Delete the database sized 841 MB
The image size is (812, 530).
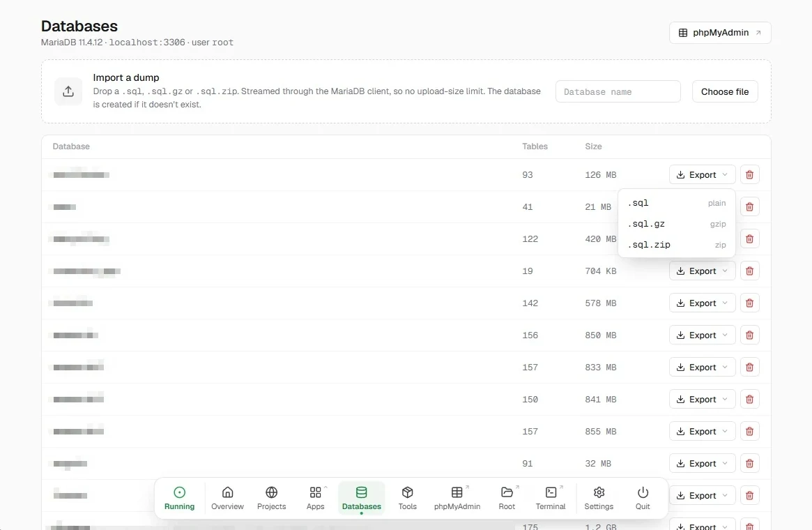pyautogui.click(x=749, y=400)
